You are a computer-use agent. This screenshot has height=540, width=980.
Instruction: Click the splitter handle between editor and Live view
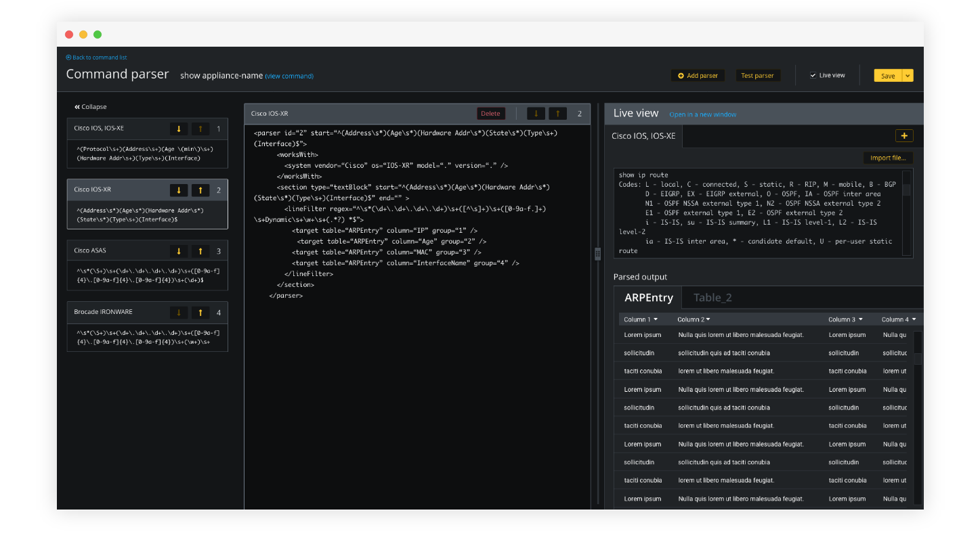click(597, 254)
